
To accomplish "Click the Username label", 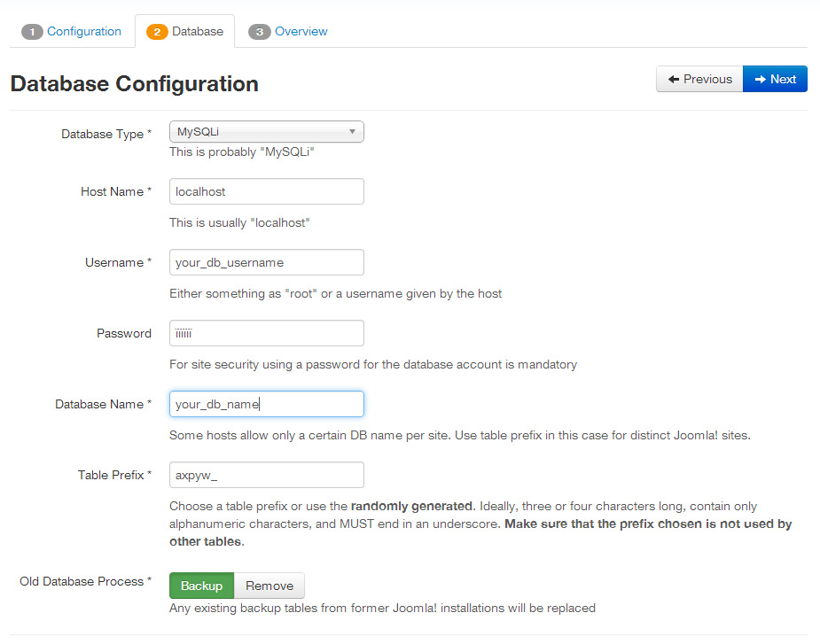I will point(118,262).
